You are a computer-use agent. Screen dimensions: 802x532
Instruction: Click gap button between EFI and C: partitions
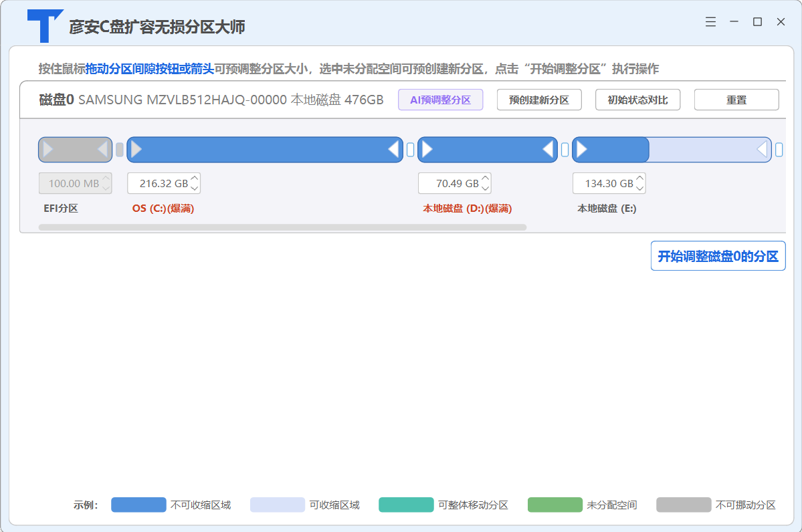pos(120,150)
